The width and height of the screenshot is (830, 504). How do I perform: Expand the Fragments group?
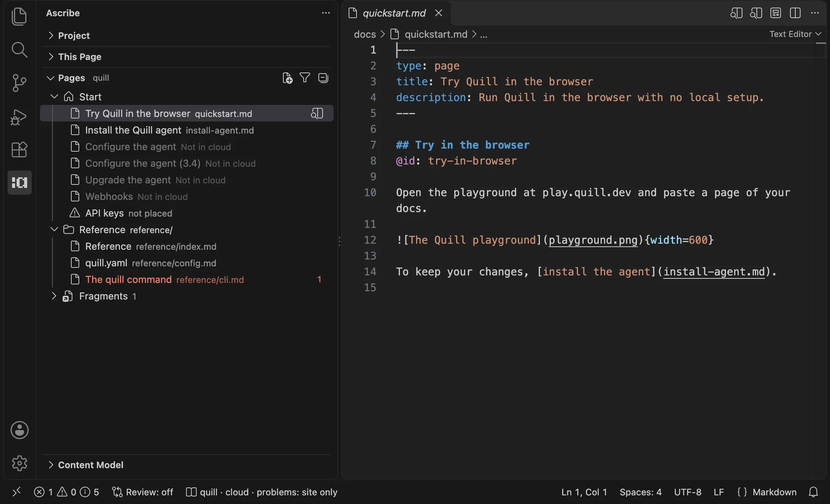click(x=54, y=296)
